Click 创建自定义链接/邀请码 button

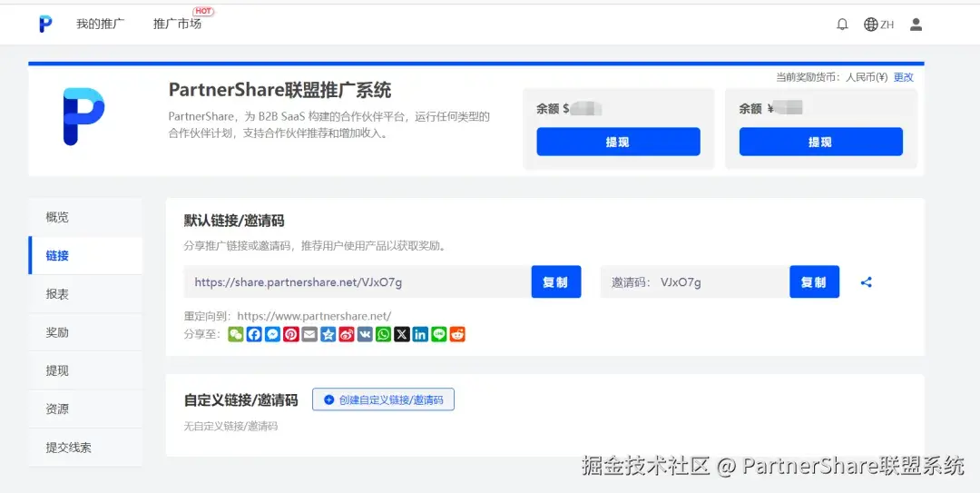click(383, 399)
